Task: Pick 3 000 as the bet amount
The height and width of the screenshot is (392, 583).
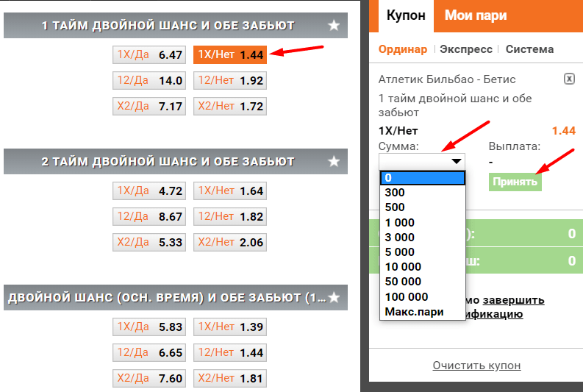Action: point(423,238)
